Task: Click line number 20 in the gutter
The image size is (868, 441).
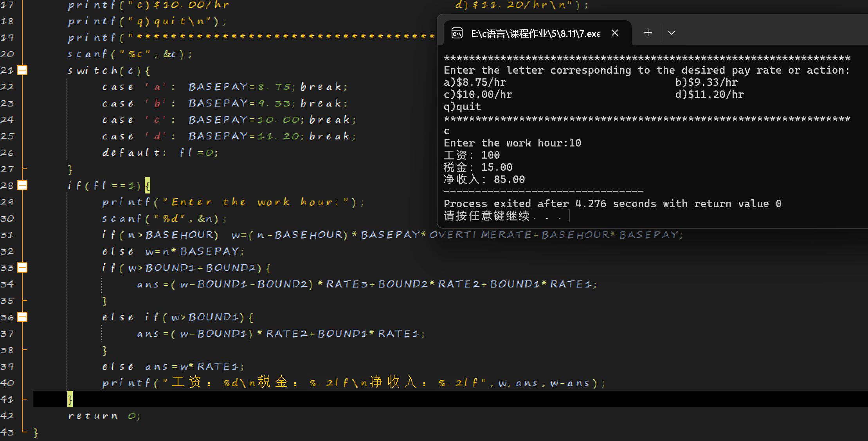Action: [7, 54]
